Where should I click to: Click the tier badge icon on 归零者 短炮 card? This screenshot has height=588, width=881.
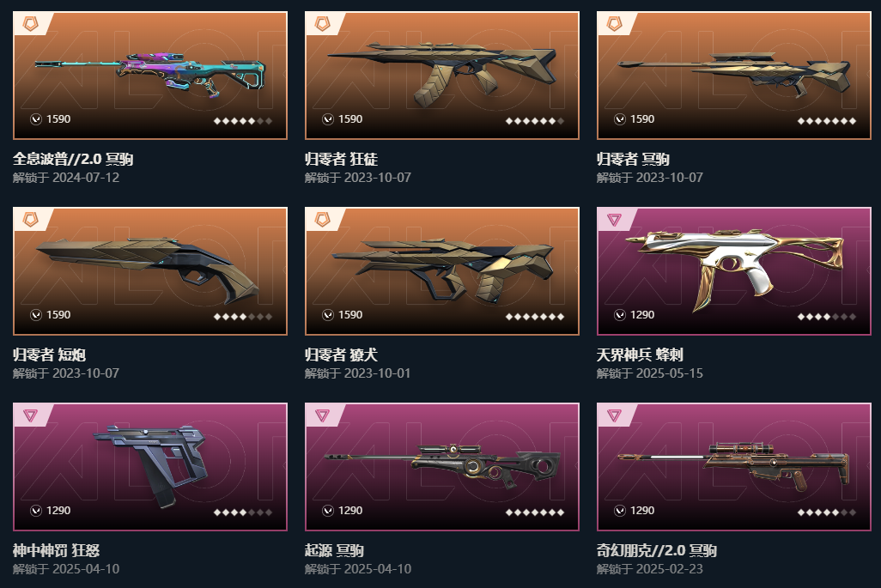[x=30, y=219]
